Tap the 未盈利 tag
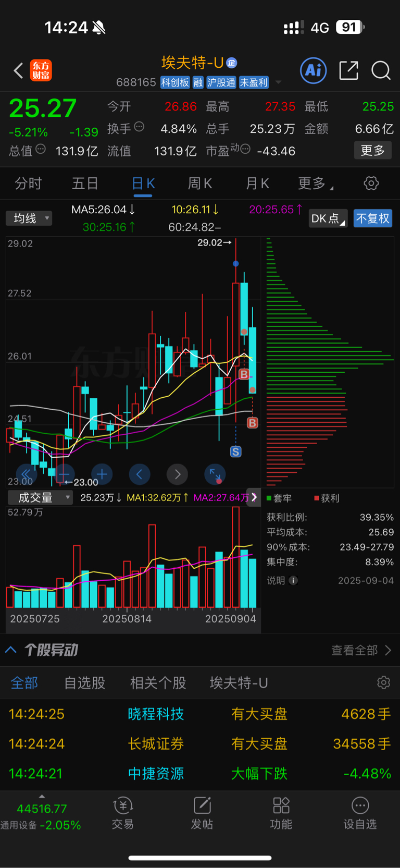Image resolution: width=400 pixels, height=868 pixels. 254,82
